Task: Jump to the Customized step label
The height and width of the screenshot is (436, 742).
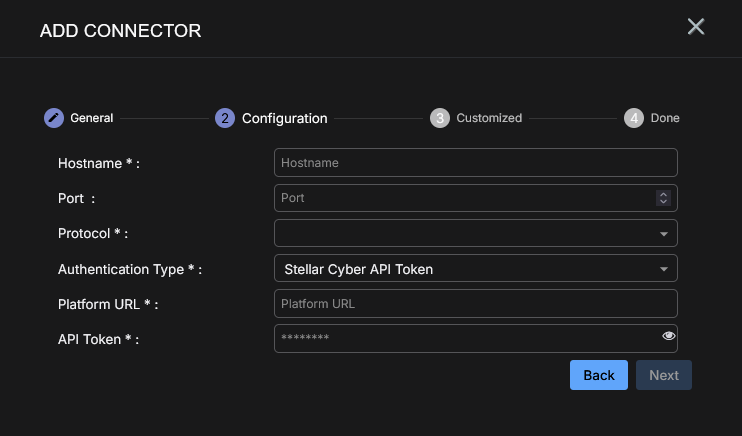Action: coord(489,118)
